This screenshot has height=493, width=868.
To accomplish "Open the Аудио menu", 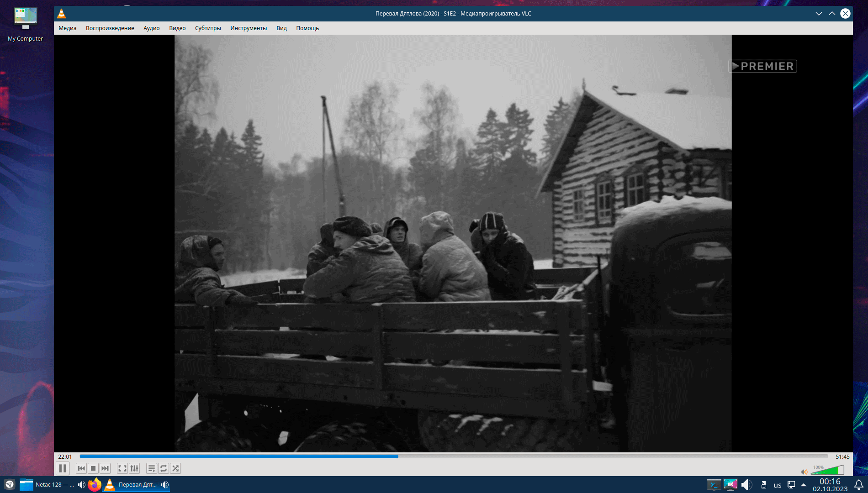I will pyautogui.click(x=152, y=28).
